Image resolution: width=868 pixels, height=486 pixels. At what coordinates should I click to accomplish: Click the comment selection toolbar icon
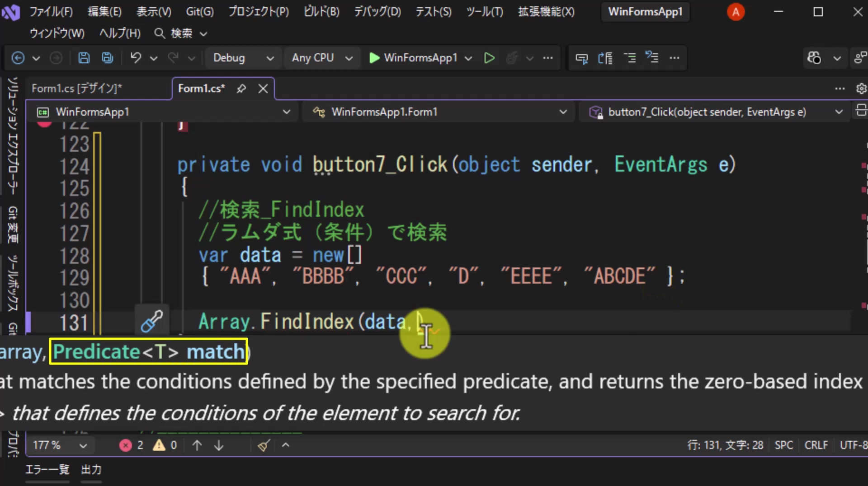629,58
